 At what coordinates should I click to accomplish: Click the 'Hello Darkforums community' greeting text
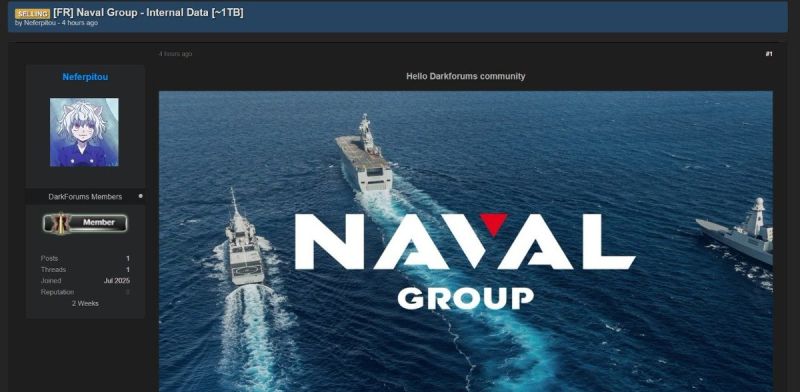coord(466,76)
